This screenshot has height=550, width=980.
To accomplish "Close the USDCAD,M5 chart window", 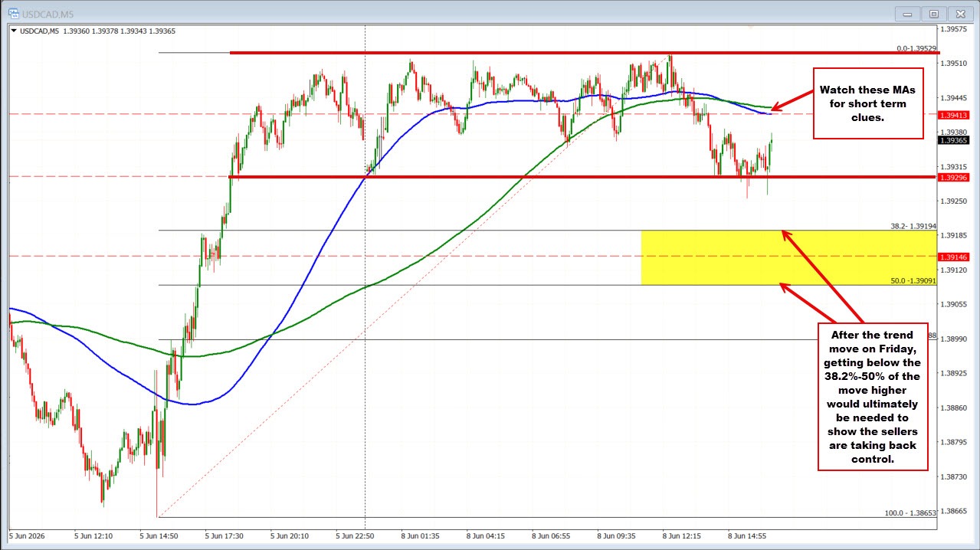I will point(960,13).
